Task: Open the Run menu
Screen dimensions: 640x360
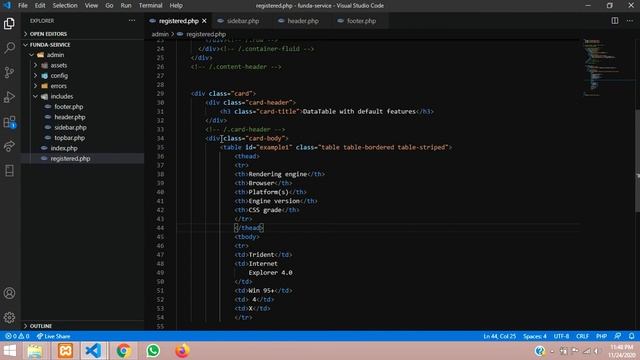Action: (126, 6)
